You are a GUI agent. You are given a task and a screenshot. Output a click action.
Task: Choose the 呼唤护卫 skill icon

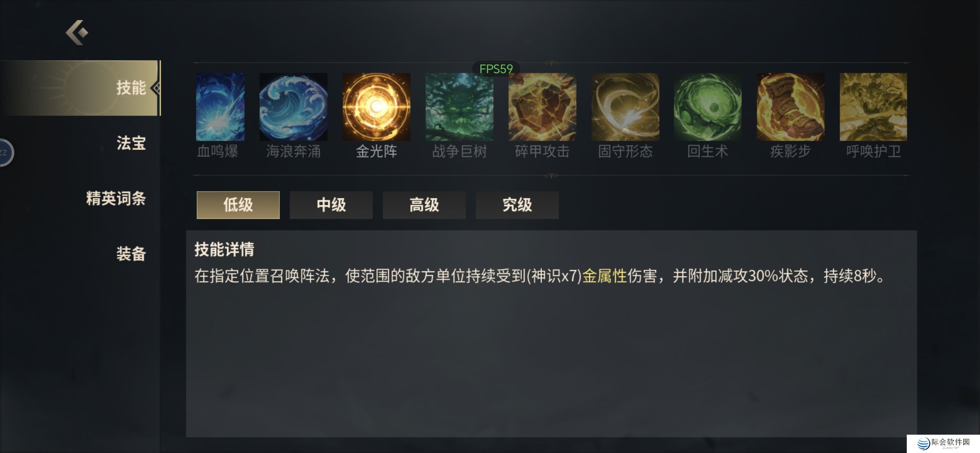[873, 107]
